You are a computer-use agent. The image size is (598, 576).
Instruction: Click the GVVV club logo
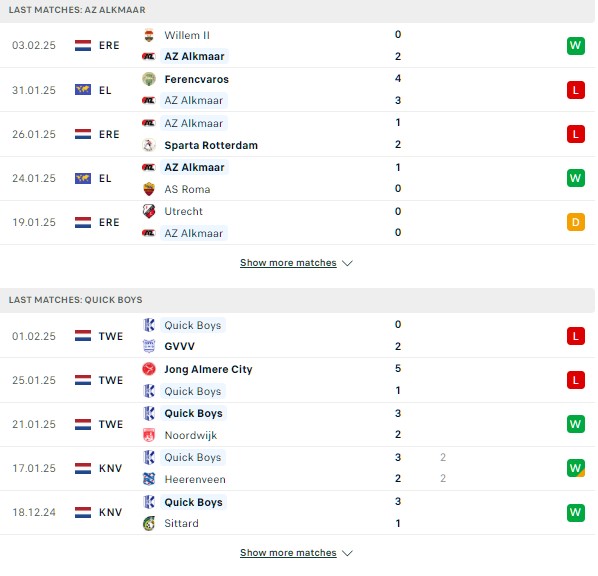(149, 346)
